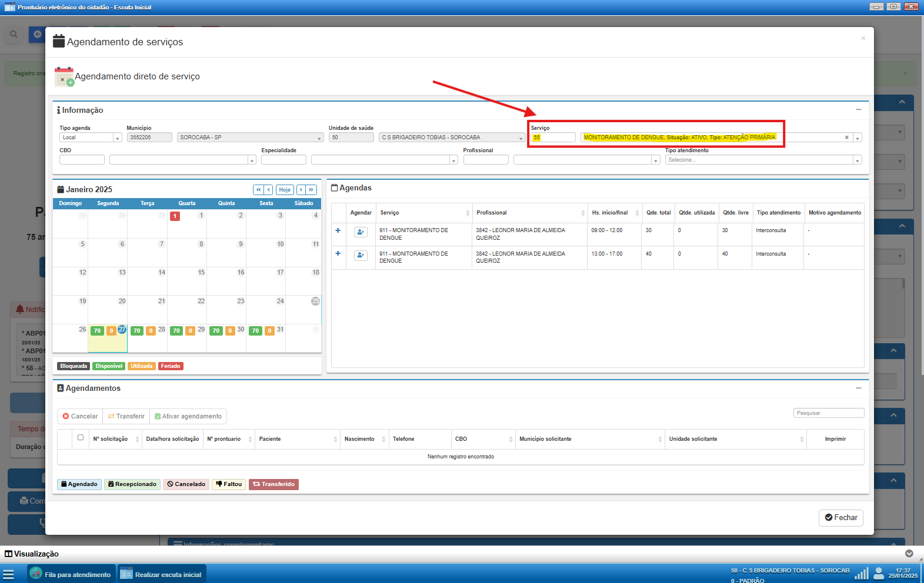This screenshot has width=924, height=583.
Task: Click the Pesquisar field in Agendamentos
Action: point(828,413)
